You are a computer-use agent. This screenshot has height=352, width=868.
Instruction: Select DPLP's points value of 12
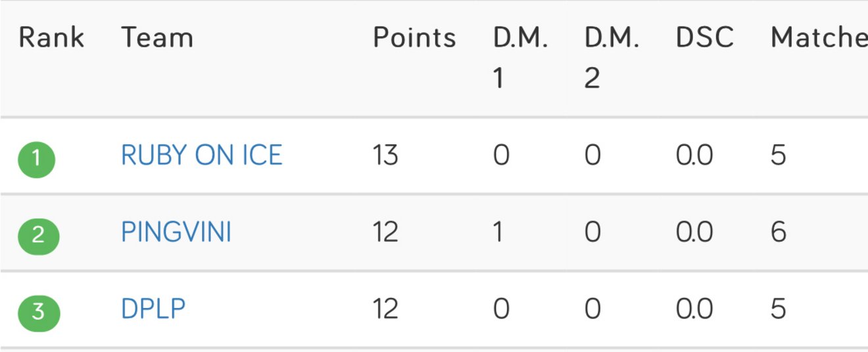(385, 309)
